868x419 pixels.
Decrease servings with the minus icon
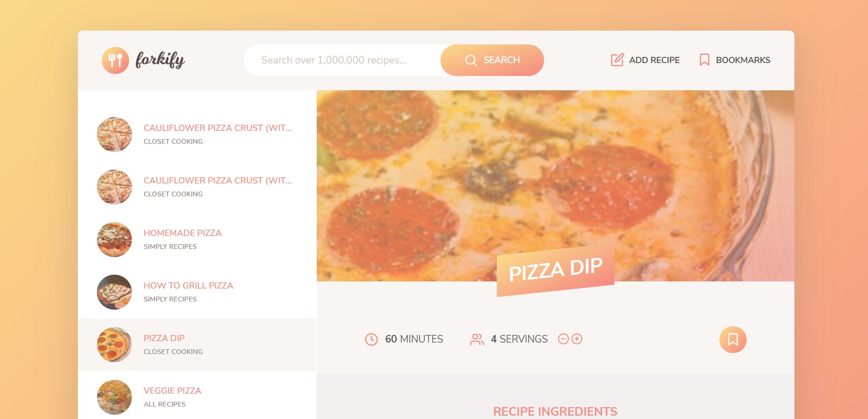[564, 339]
